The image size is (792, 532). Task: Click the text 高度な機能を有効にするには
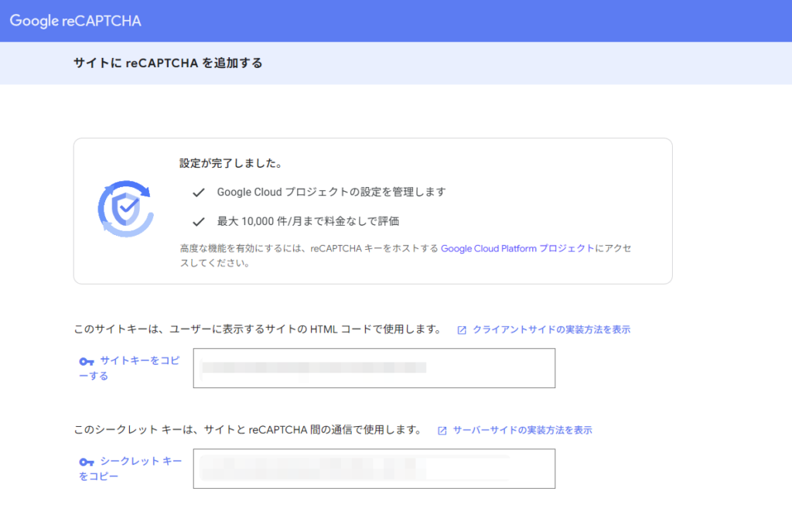405,255
